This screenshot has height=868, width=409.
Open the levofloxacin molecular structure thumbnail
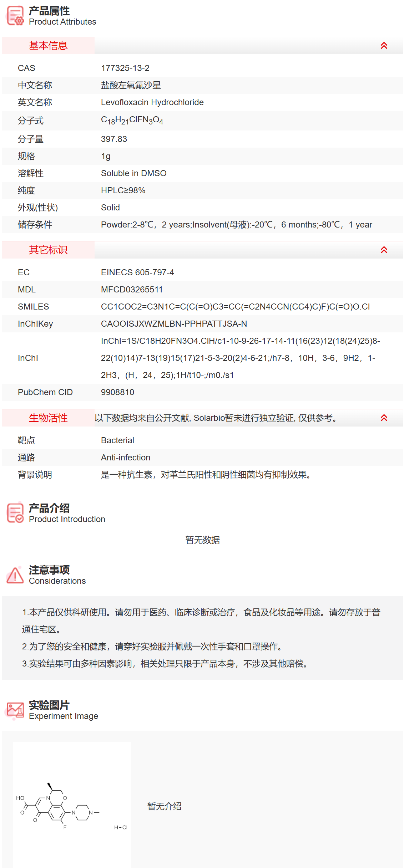point(72,805)
